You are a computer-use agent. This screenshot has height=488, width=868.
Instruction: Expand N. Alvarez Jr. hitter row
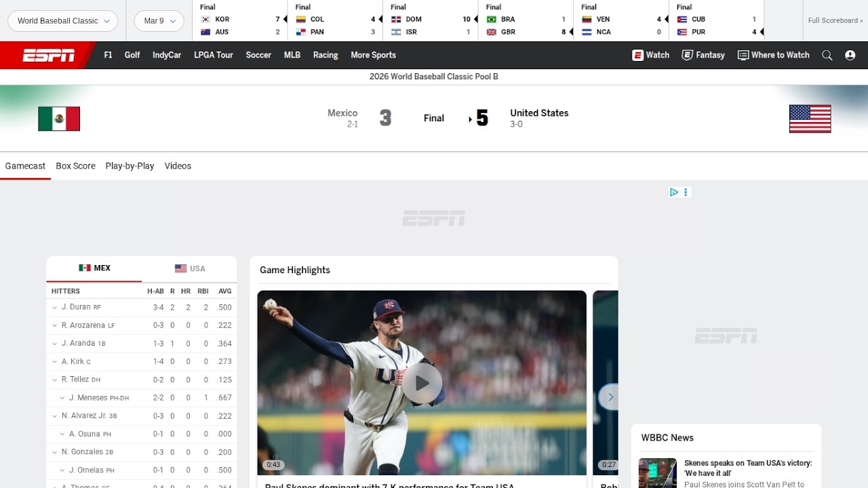pos(55,416)
